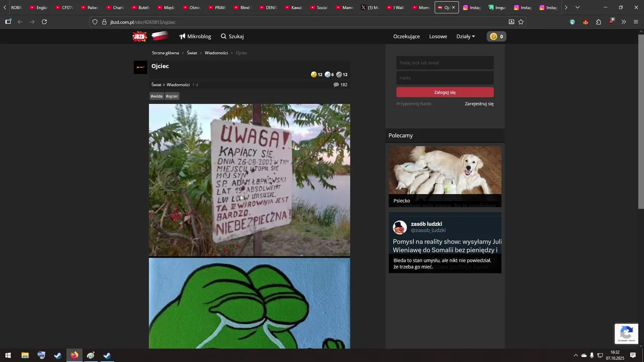Open Losowe random post
644x362 pixels.
(x=438, y=36)
